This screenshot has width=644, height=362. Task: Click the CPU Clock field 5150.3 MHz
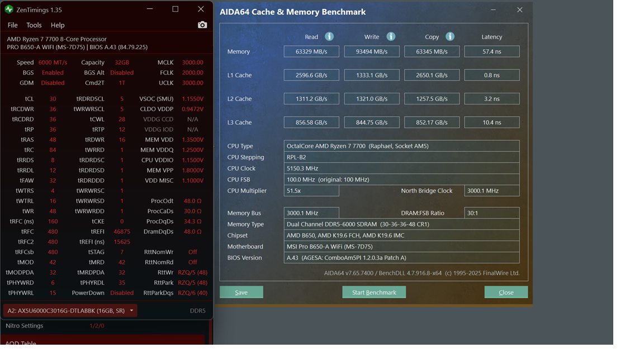pos(401,168)
